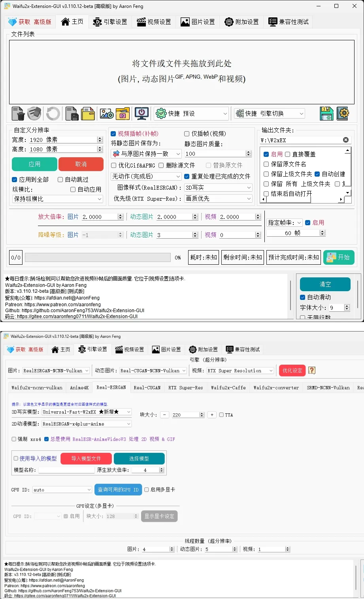
Task: Click the video folder icon in toolbar
Action: (x=123, y=114)
